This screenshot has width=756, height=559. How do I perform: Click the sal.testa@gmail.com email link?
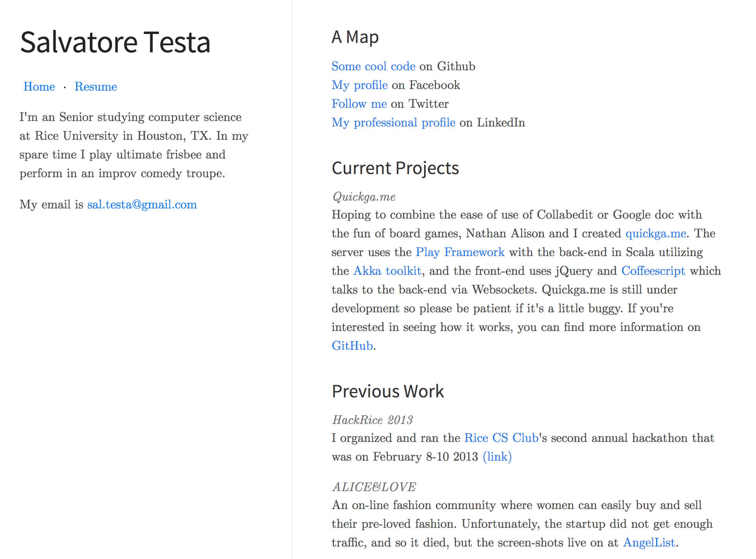coord(142,204)
